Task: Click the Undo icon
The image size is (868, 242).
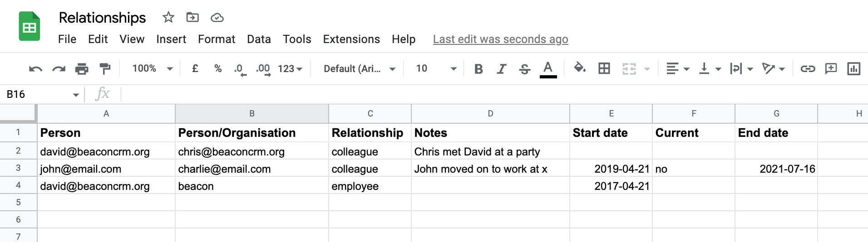Action: point(35,69)
